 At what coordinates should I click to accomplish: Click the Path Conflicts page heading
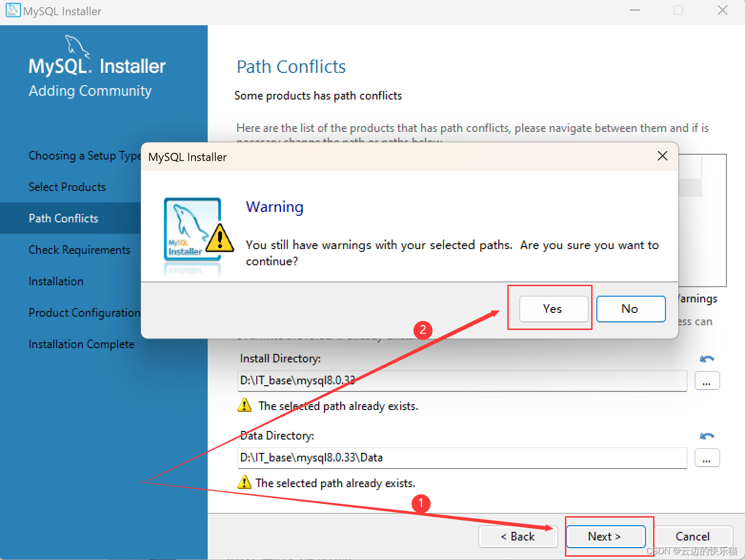pos(291,67)
